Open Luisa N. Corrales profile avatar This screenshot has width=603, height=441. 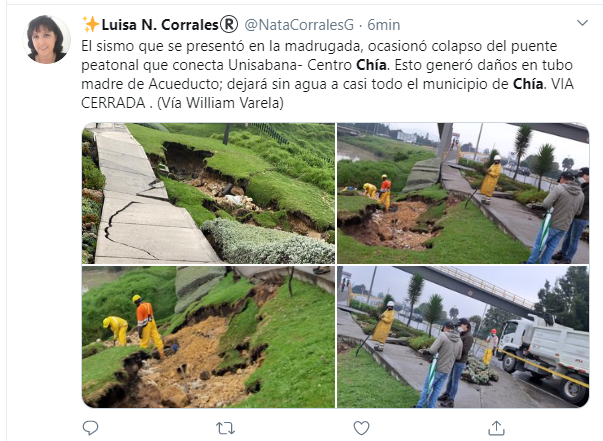pos(47,39)
